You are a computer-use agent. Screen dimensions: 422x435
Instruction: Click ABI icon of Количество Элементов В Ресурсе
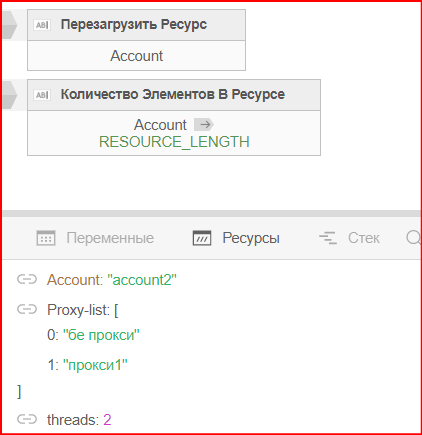tap(42, 95)
